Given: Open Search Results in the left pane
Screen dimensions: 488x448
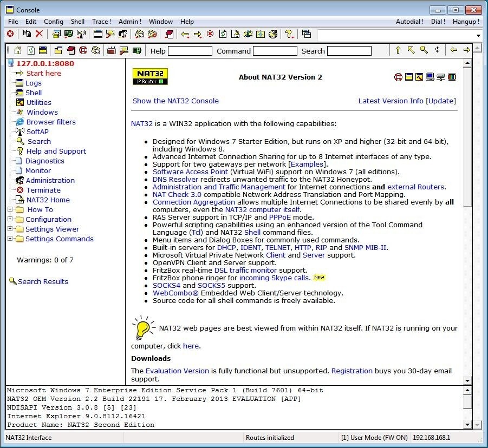Looking at the screenshot, I should (x=43, y=281).
